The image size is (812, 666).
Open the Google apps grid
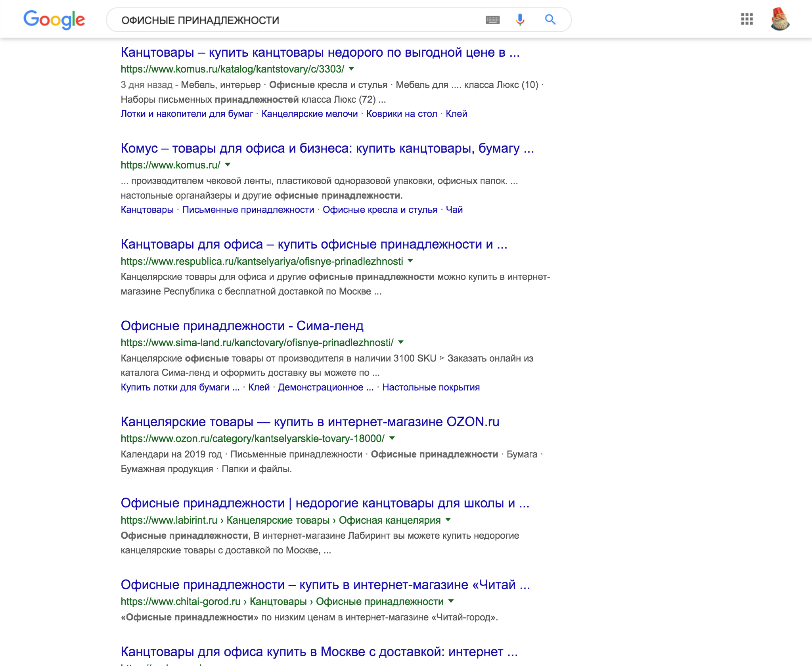tap(747, 19)
